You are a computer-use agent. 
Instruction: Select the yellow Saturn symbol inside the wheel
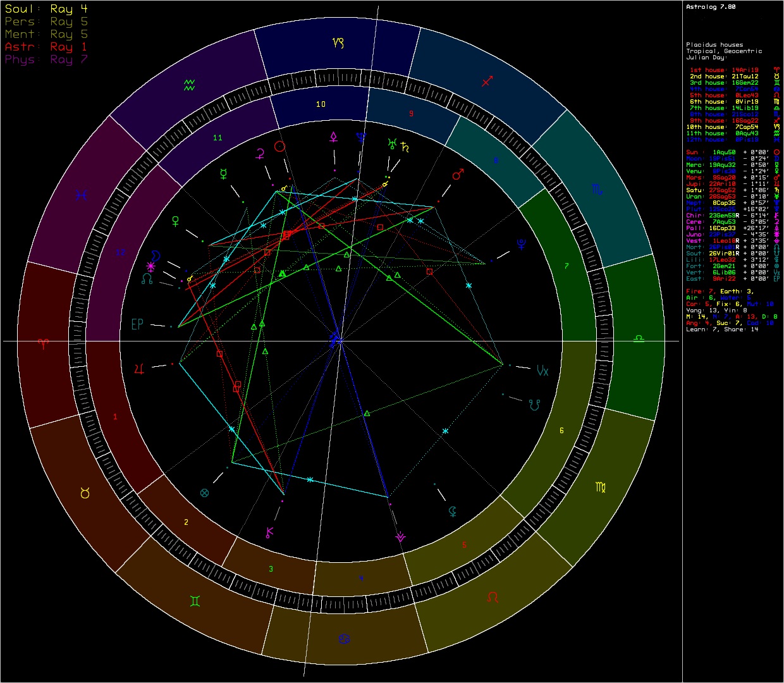click(405, 148)
